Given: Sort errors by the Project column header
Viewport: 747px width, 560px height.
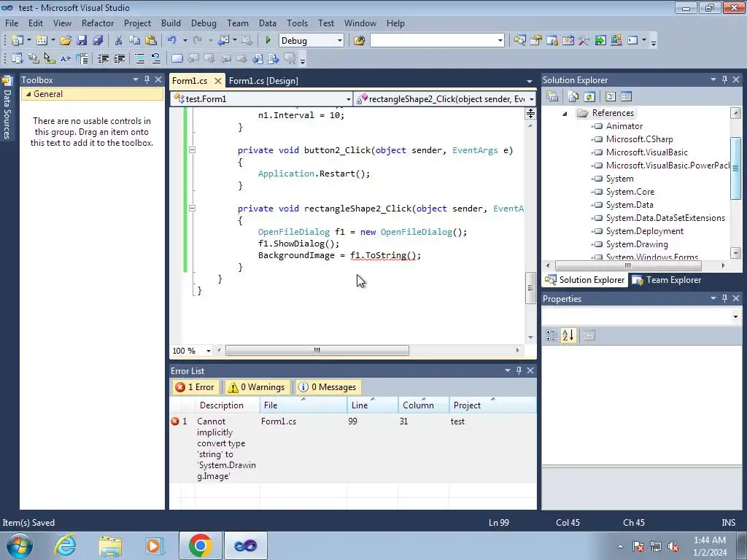Looking at the screenshot, I should click(492, 405).
